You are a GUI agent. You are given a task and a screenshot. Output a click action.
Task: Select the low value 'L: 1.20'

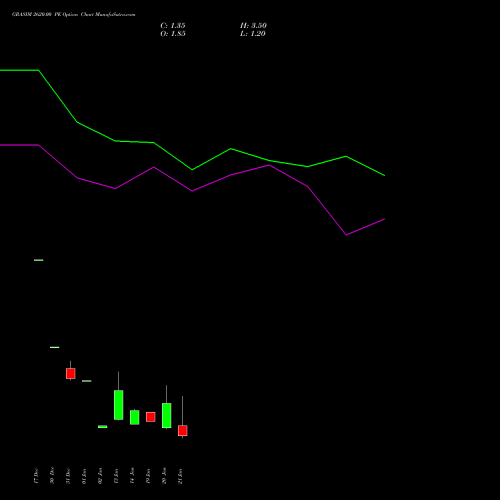253,34
